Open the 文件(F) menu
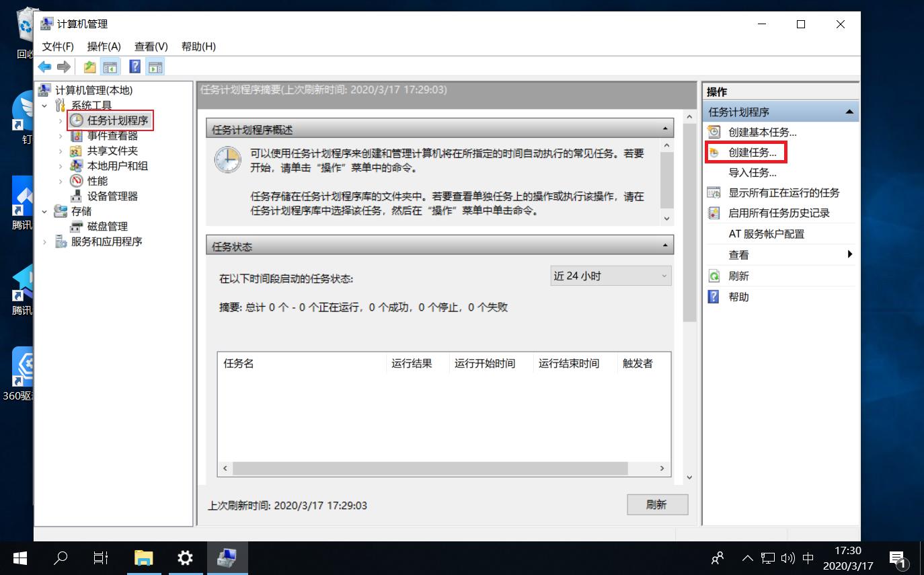 [x=58, y=46]
